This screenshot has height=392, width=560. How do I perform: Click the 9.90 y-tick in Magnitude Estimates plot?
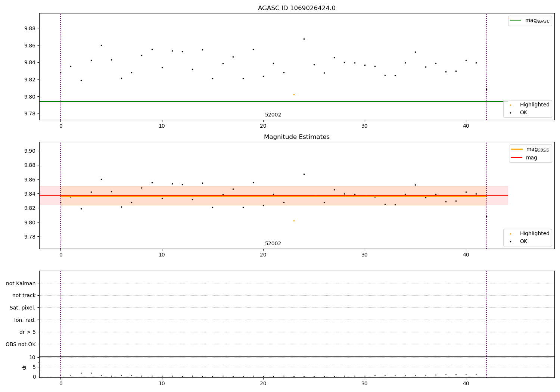pyautogui.click(x=30, y=151)
